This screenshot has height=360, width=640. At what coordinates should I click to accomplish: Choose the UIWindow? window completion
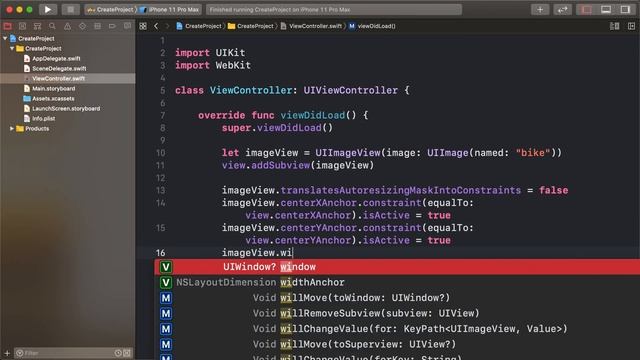pos(397,267)
